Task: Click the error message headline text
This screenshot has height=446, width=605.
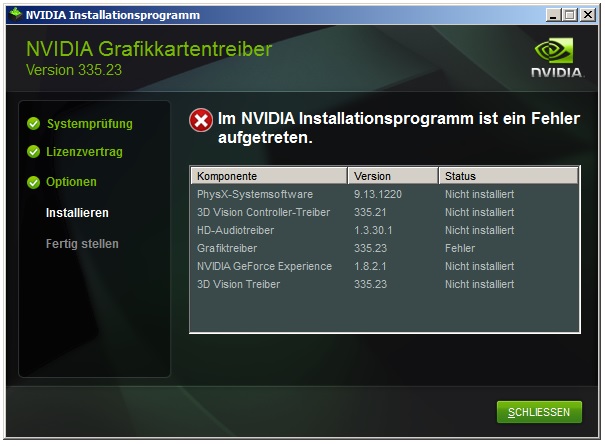Action: [399, 128]
